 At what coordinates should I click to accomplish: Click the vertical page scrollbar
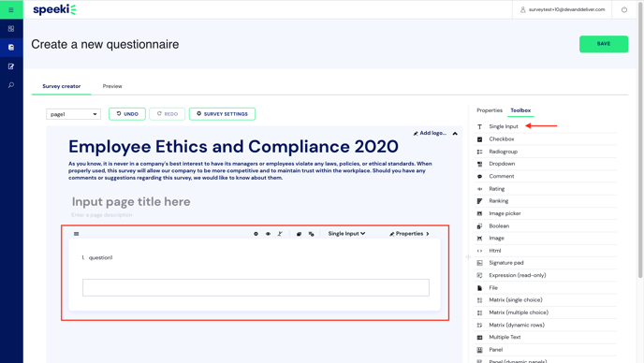pos(640,139)
